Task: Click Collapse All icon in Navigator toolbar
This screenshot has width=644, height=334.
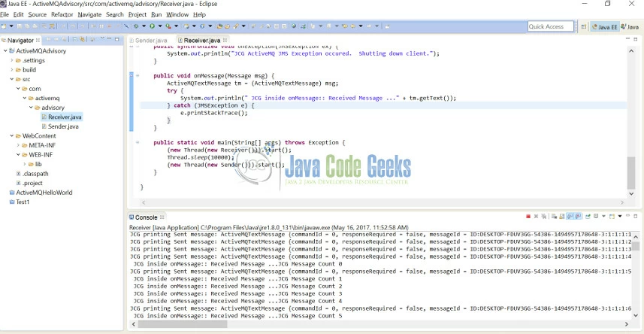Action: pyautogui.click(x=74, y=39)
